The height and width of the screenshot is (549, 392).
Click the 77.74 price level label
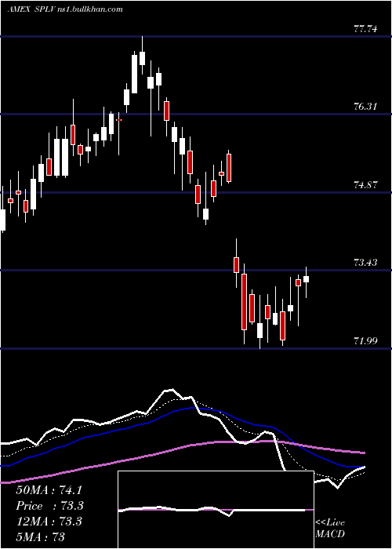(x=365, y=29)
